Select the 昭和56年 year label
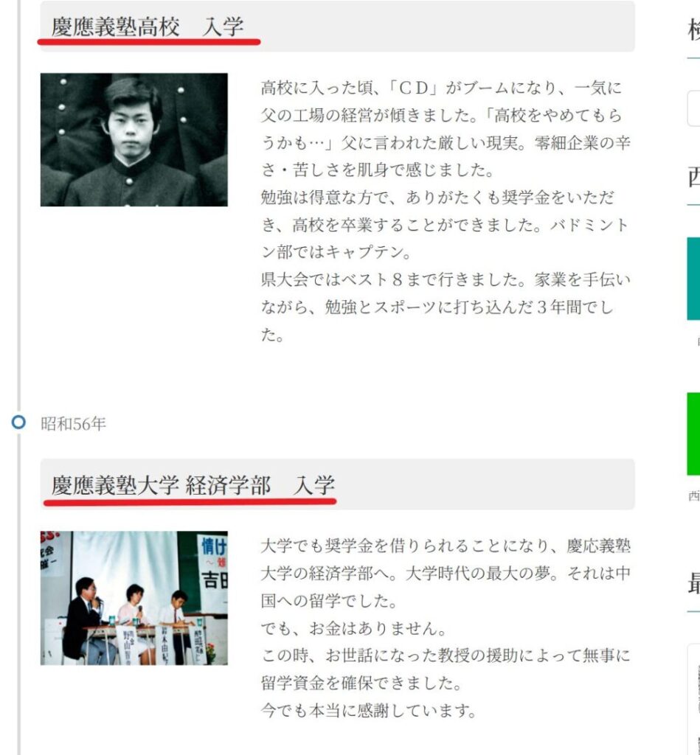Image resolution: width=700 pixels, height=755 pixels. (73, 424)
